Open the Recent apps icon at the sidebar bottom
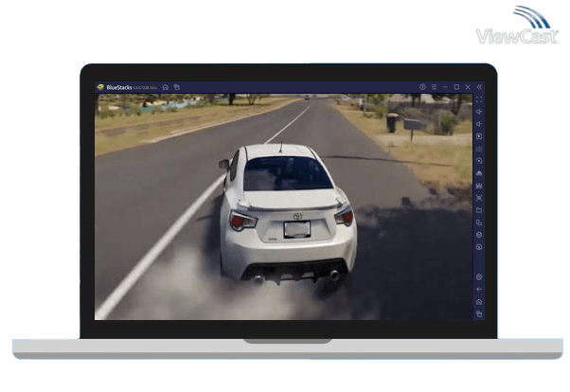This screenshot has height=392, width=570. (x=479, y=314)
